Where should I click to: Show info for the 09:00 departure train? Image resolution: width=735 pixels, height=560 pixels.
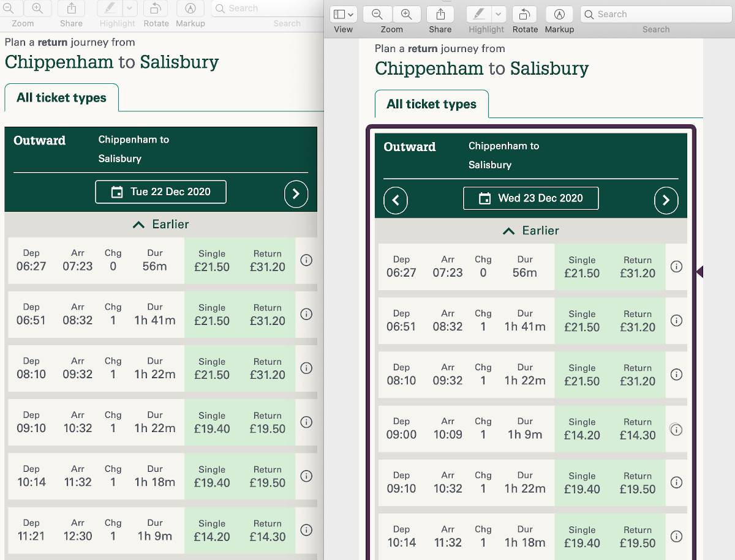coord(676,429)
